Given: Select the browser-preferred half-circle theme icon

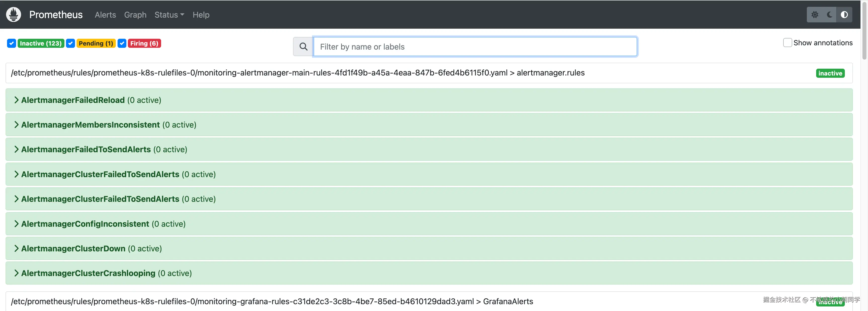Looking at the screenshot, I should 844,15.
